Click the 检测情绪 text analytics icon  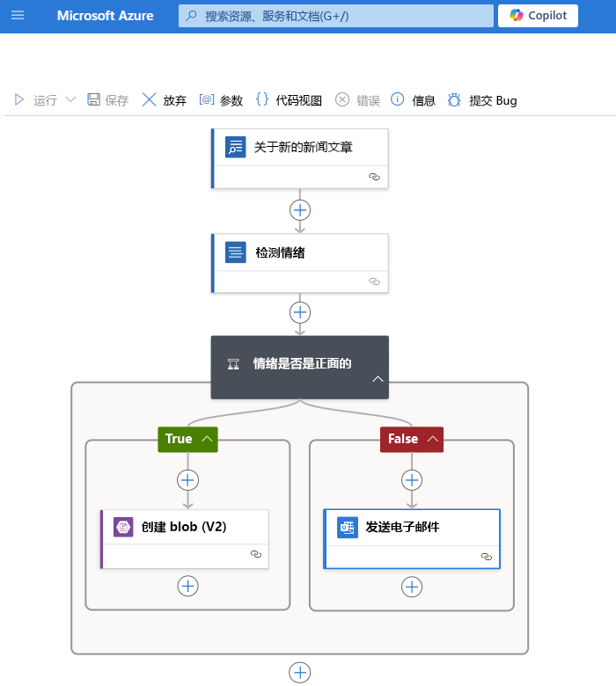(x=236, y=252)
